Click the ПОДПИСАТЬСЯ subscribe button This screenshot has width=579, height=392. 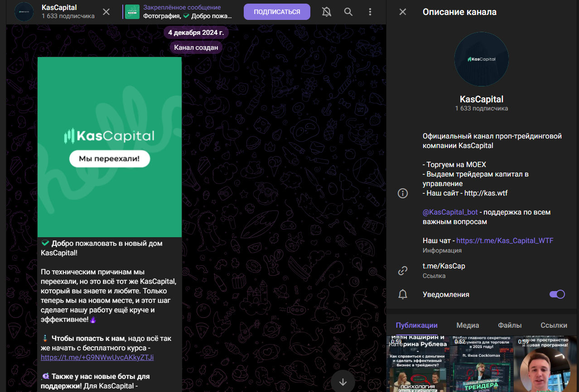tap(277, 12)
